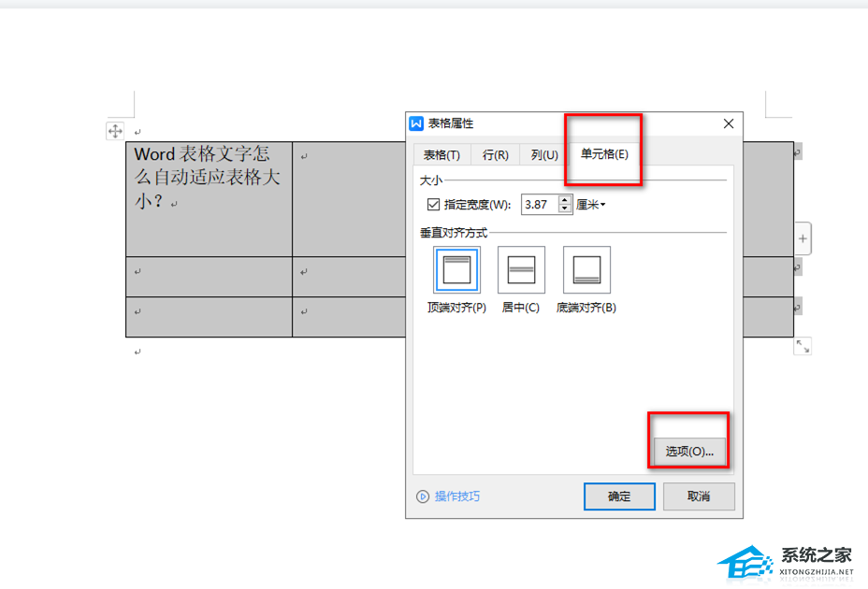Switch to the 行(R) tab
Viewport: 868px width, 589px height.
[x=495, y=155]
